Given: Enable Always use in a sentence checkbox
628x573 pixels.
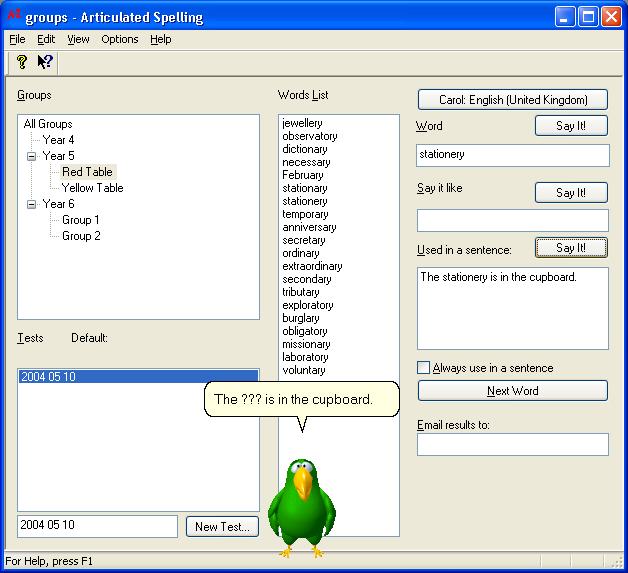Looking at the screenshot, I should coord(423,368).
